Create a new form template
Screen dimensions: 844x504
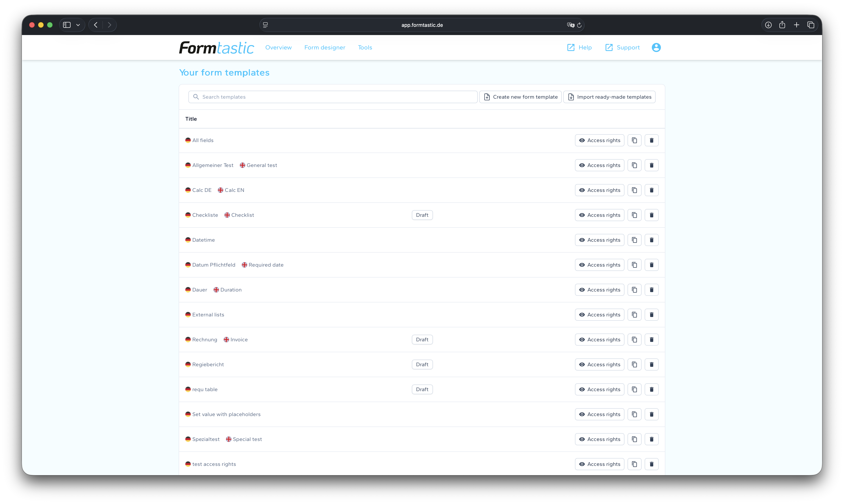(x=520, y=97)
